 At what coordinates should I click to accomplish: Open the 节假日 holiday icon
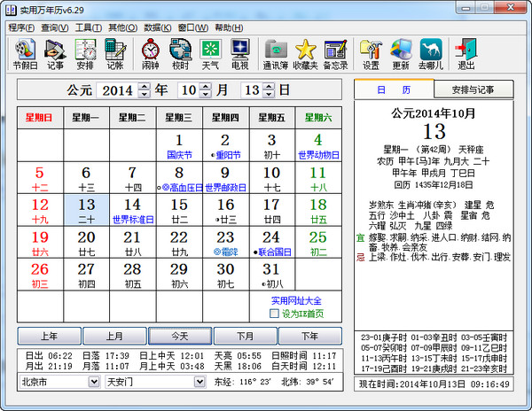pyautogui.click(x=26, y=53)
